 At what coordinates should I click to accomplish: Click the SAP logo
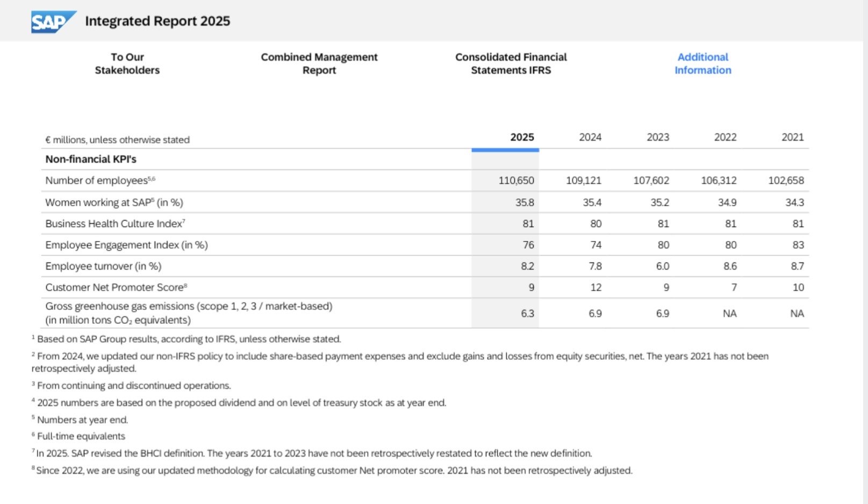click(54, 22)
